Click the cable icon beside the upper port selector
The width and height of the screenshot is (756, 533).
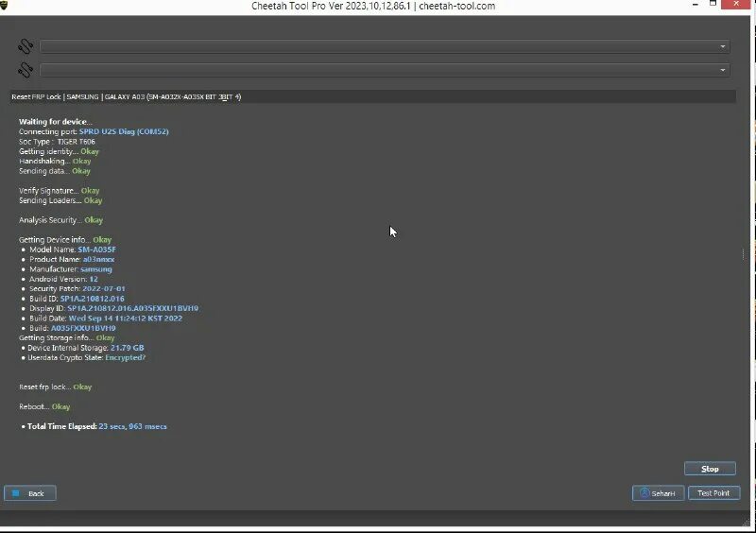click(26, 46)
